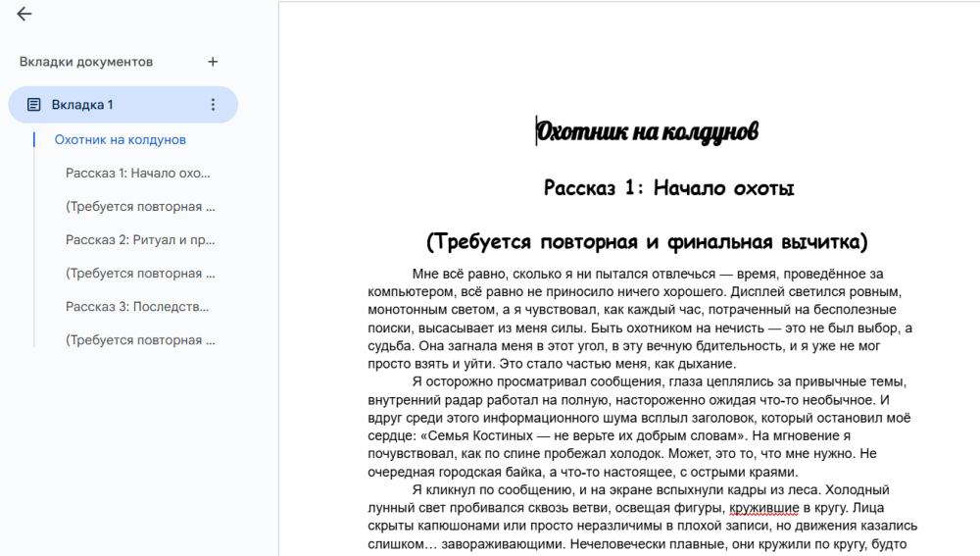Click the back arrow to close the sidebar
This screenshot has height=556, width=980.
pos(24,15)
